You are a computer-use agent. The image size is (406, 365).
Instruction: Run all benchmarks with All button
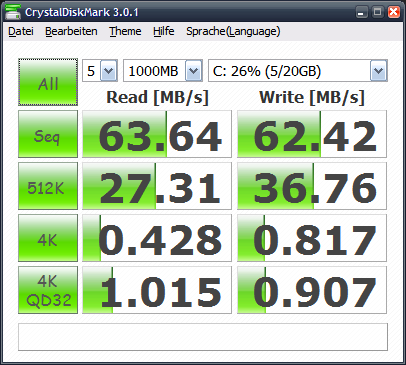(x=48, y=82)
